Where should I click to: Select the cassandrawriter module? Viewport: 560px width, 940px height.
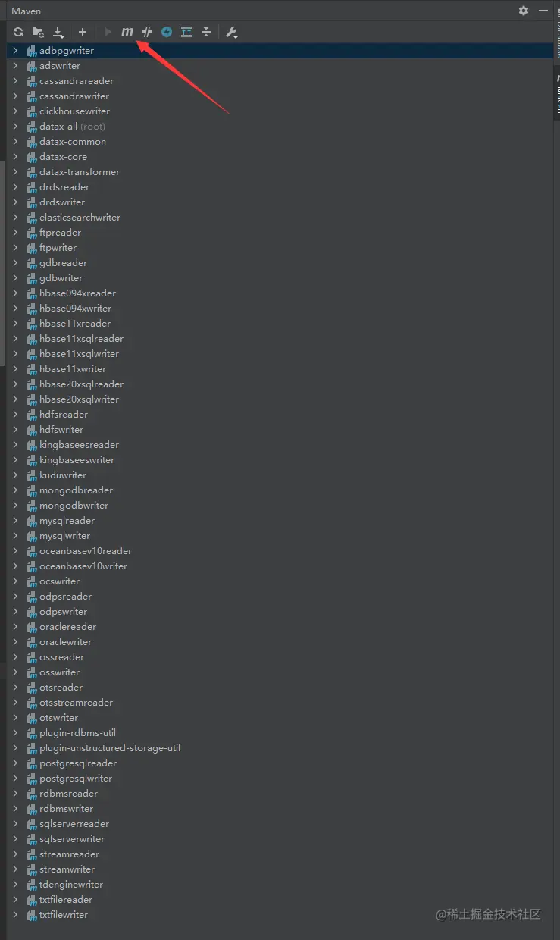[x=74, y=96]
